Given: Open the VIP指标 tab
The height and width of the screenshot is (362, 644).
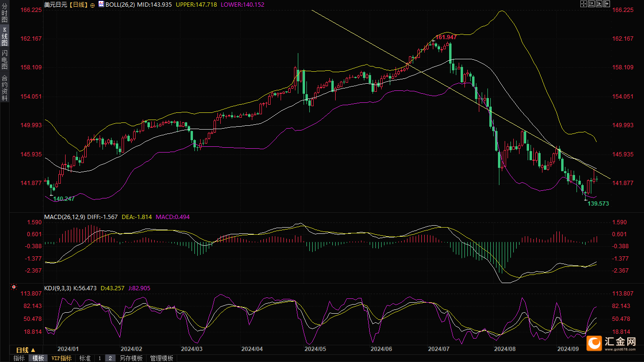Looking at the screenshot, I should (x=62, y=358).
